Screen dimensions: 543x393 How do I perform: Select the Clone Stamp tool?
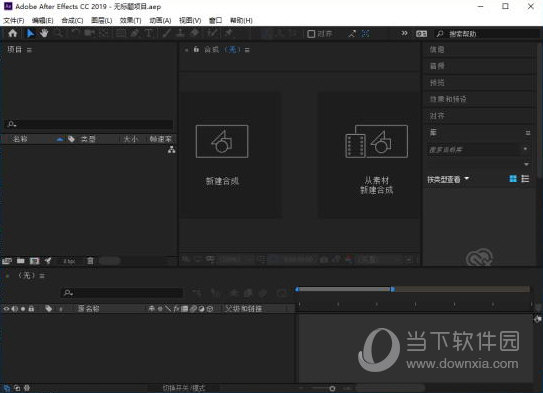180,34
